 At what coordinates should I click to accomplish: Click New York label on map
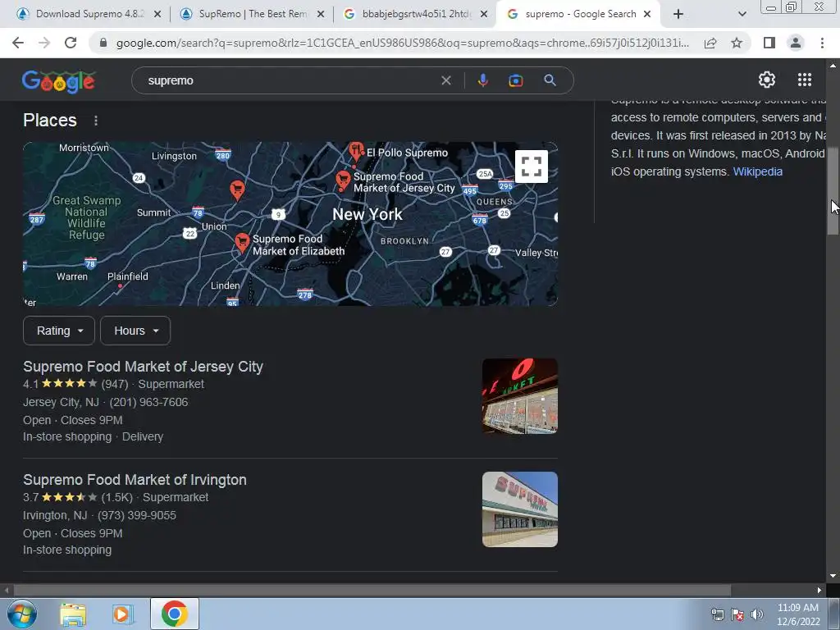[367, 214]
